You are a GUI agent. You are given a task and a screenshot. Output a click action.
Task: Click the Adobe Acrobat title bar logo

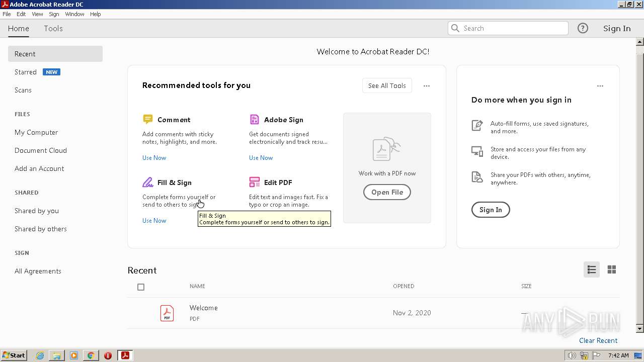(x=5, y=4)
